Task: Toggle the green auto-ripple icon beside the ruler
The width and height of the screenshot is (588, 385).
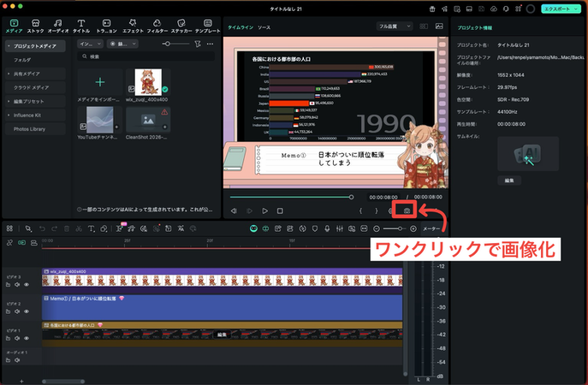Action: [x=21, y=243]
